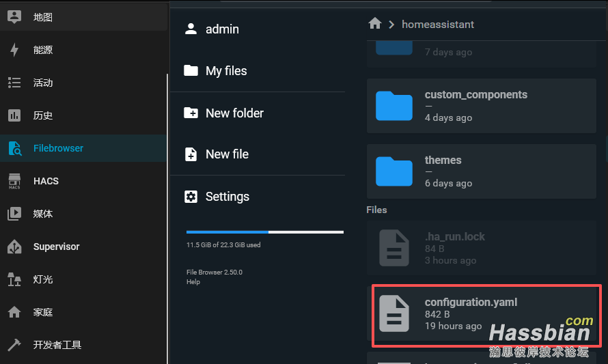608x364 pixels.
Task: Open File Browser Settings
Action: click(227, 197)
